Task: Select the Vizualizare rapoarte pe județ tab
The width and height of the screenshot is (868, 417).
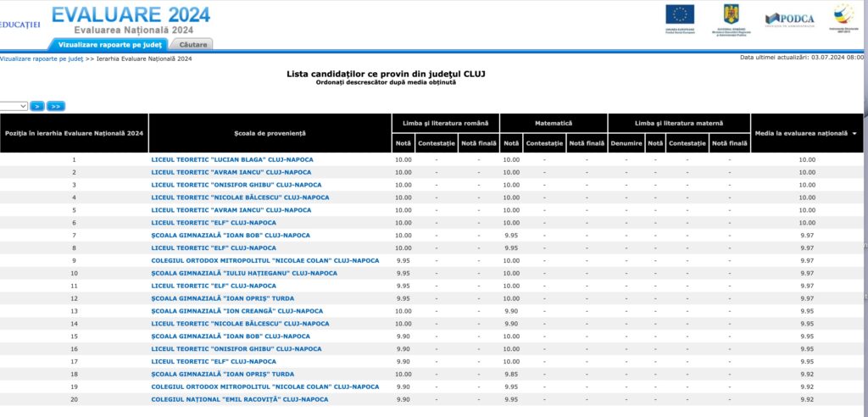Action: [110, 44]
